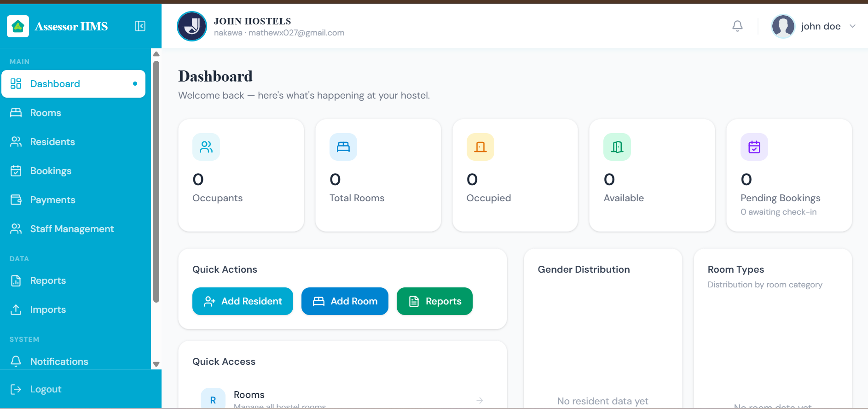The height and width of the screenshot is (409, 868).
Task: Select Bookings in the sidebar menu
Action: click(74, 171)
